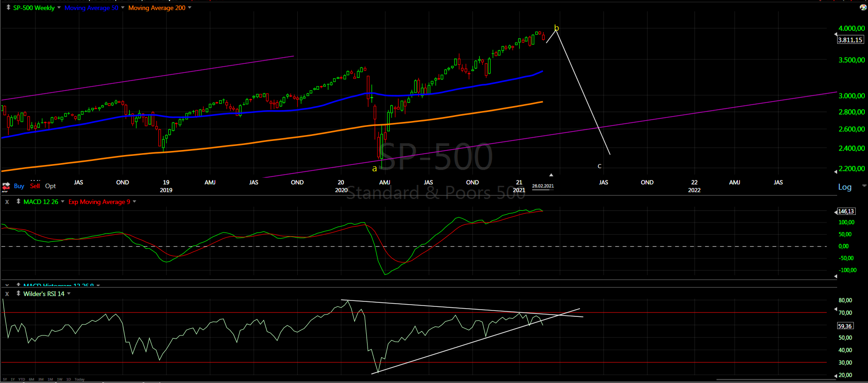Toggle the Log scale setting
This screenshot has width=868, height=383.
point(845,187)
